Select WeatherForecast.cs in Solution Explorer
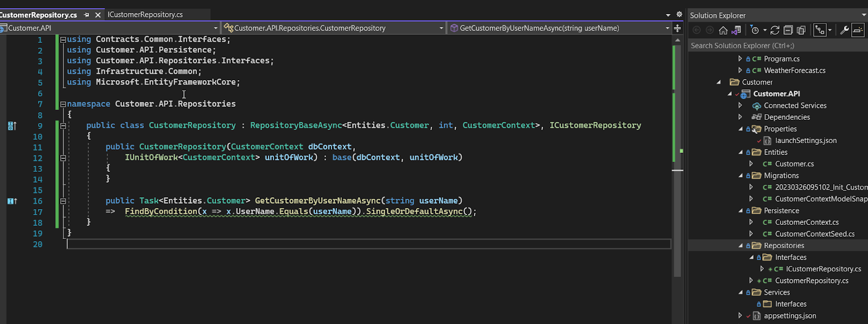The width and height of the screenshot is (868, 324). point(794,70)
